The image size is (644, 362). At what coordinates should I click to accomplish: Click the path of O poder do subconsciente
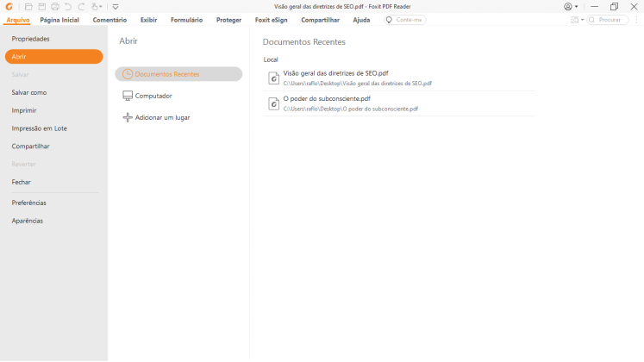(350, 109)
